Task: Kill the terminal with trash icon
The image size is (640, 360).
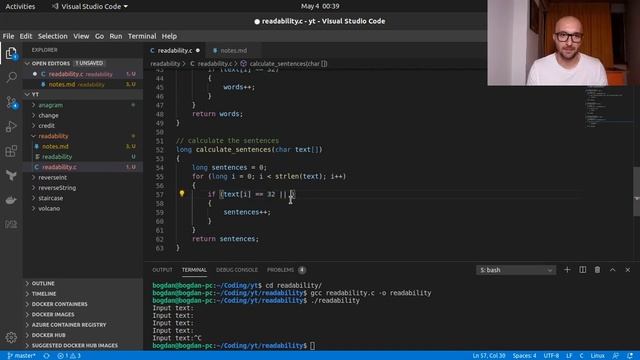Action: point(597,270)
